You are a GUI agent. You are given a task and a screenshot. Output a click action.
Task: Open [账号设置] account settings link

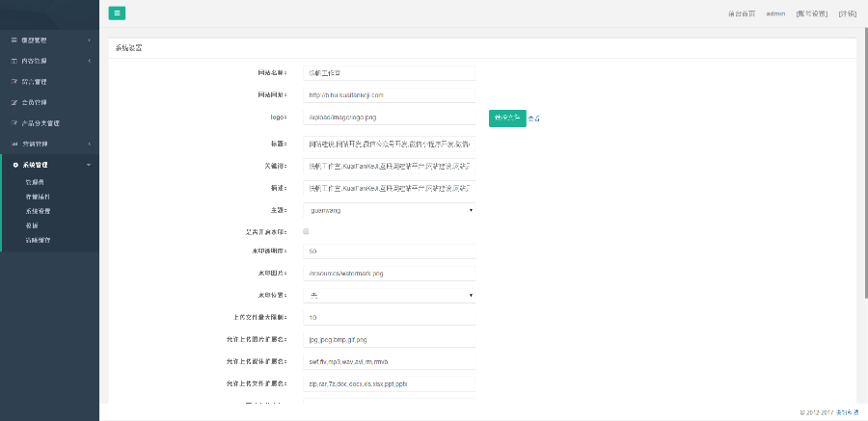(x=811, y=13)
